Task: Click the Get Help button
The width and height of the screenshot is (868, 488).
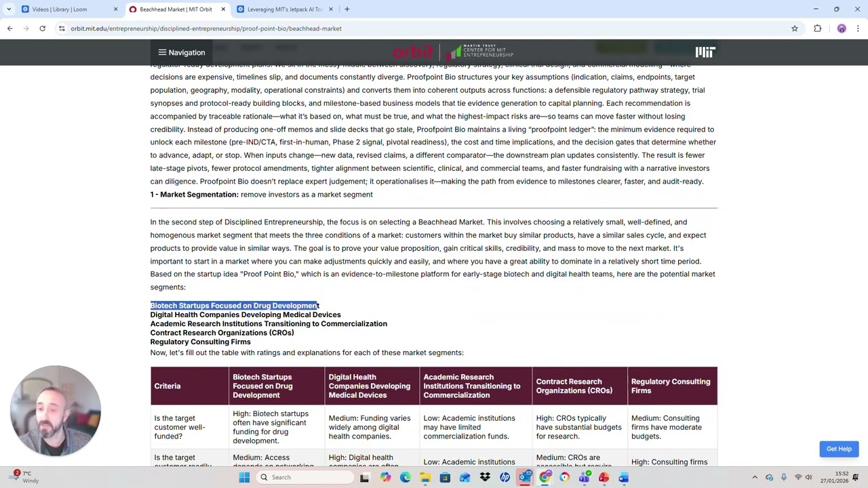Action: tap(839, 449)
